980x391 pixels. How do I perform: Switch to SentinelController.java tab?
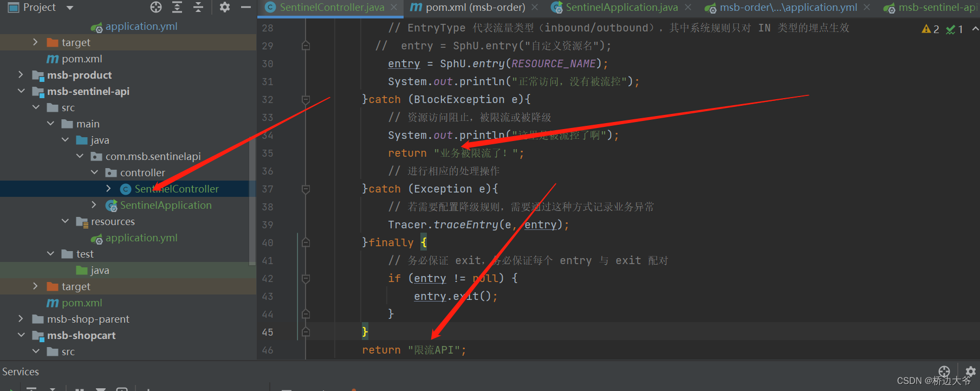click(332, 8)
